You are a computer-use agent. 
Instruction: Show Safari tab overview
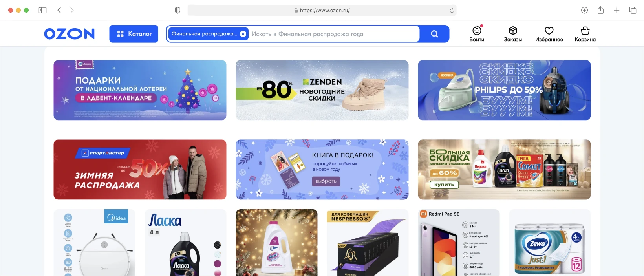633,10
